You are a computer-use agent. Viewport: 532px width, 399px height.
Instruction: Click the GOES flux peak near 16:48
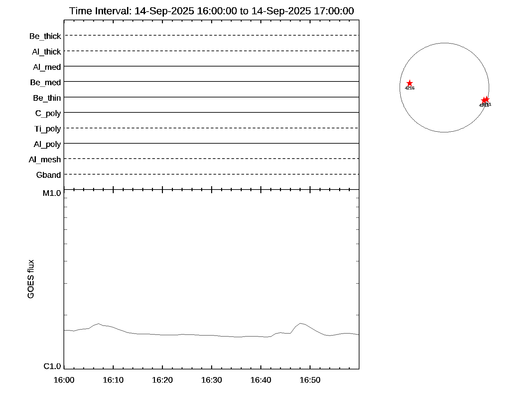[x=300, y=323]
